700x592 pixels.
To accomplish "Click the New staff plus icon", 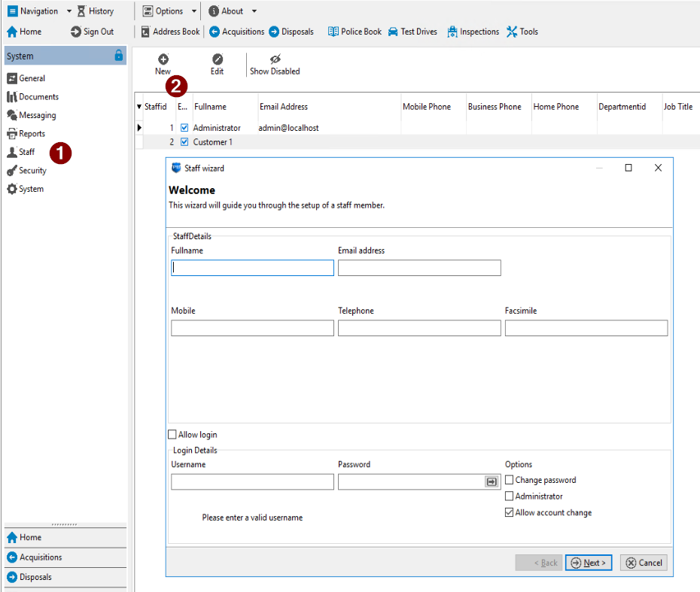I will click(163, 59).
